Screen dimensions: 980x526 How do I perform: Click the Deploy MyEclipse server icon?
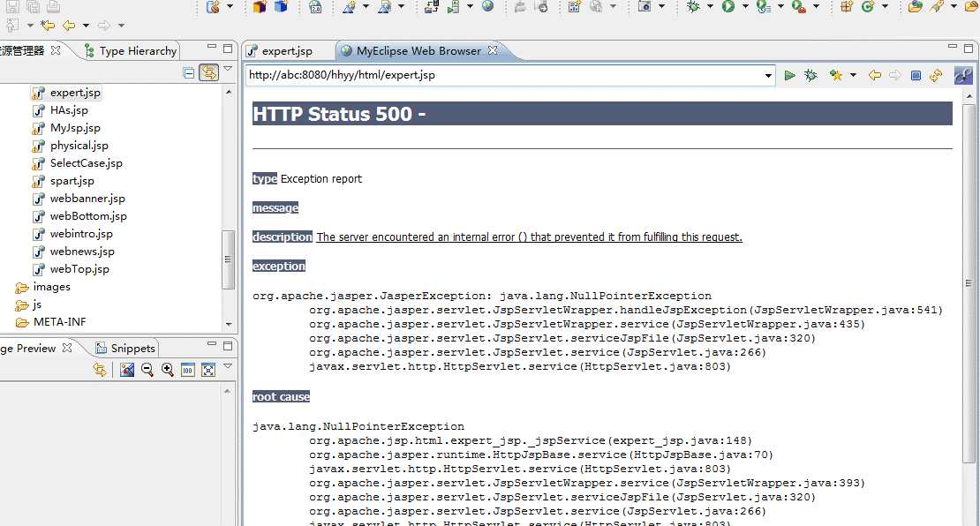(432, 7)
